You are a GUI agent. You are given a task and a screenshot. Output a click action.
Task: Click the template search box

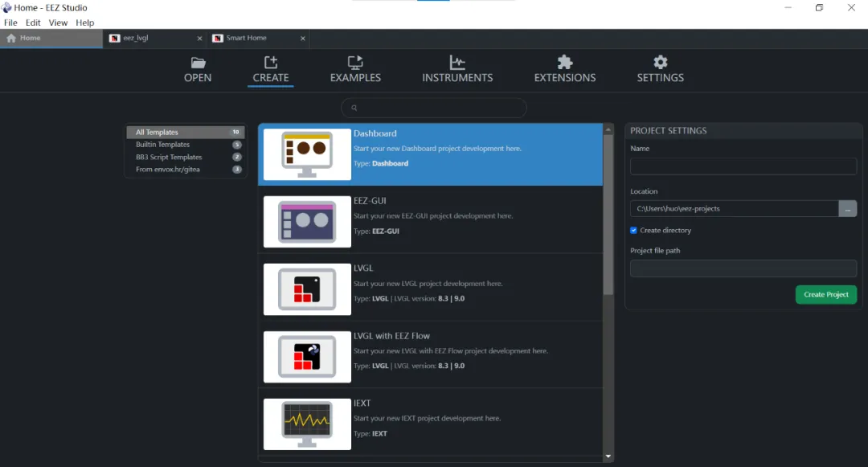[x=433, y=108]
